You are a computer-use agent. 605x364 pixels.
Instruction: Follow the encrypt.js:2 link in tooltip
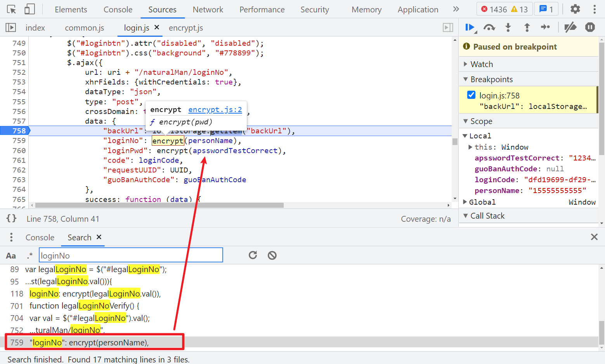[215, 110]
